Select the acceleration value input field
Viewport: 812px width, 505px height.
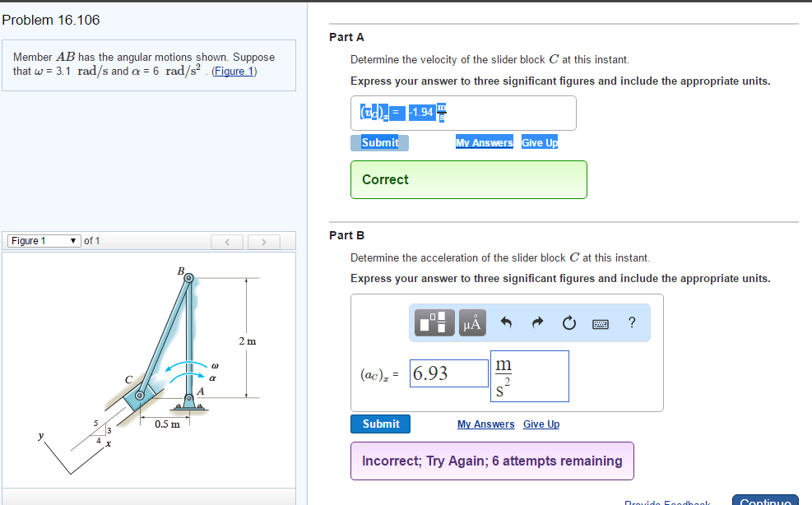point(448,373)
